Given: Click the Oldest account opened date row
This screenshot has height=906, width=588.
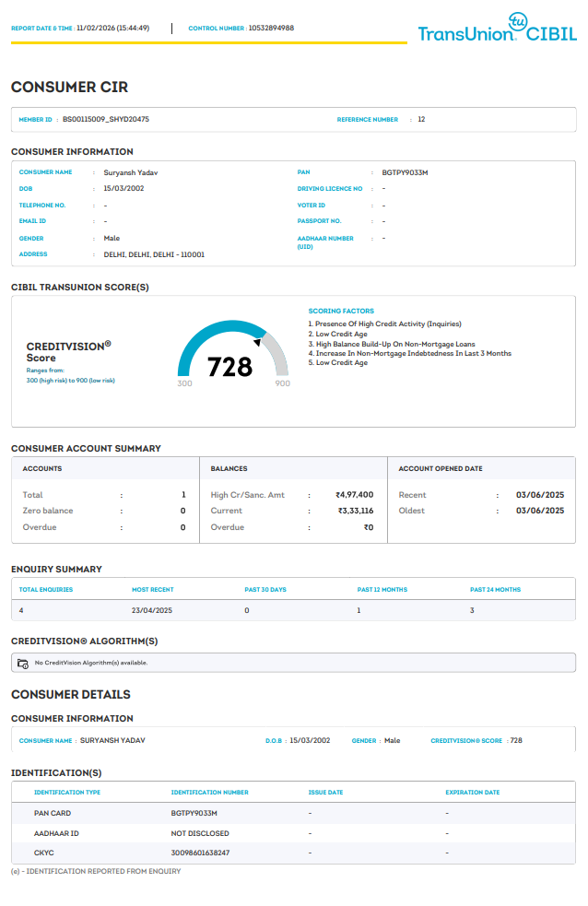Looking at the screenshot, I should pyautogui.click(x=481, y=511).
